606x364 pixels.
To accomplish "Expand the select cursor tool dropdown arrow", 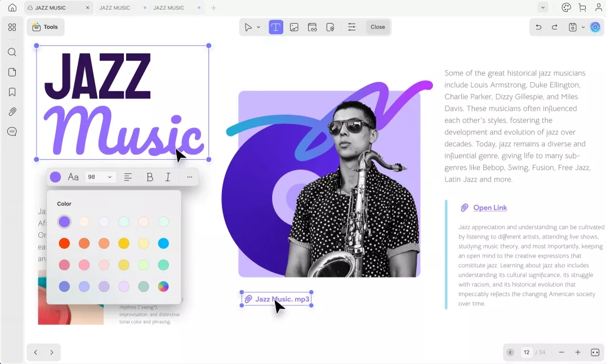I will click(x=259, y=27).
